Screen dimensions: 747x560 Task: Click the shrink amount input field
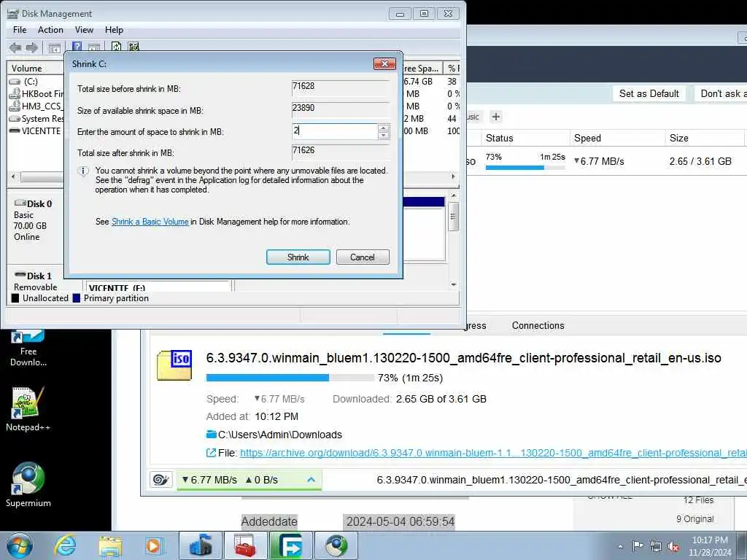pyautogui.click(x=335, y=131)
